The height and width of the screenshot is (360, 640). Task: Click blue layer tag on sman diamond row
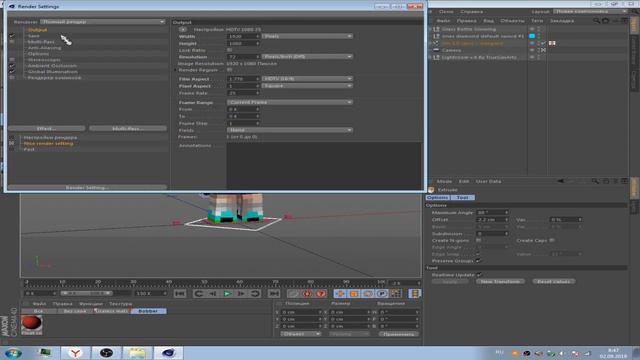532,36
